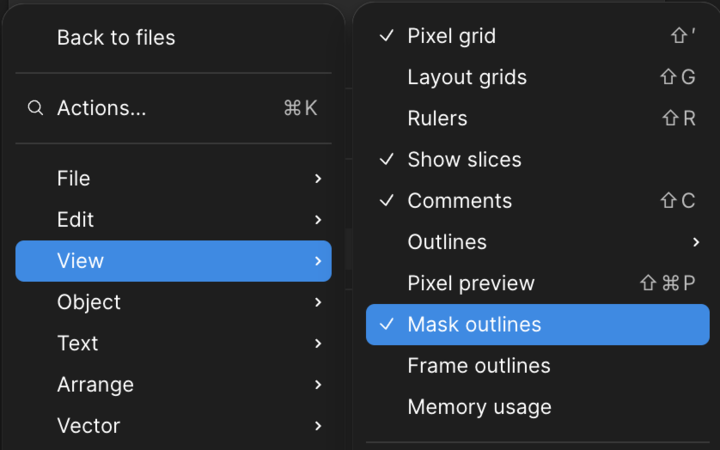Click the chevron arrow next to File
The height and width of the screenshot is (450, 720).
pyautogui.click(x=318, y=179)
